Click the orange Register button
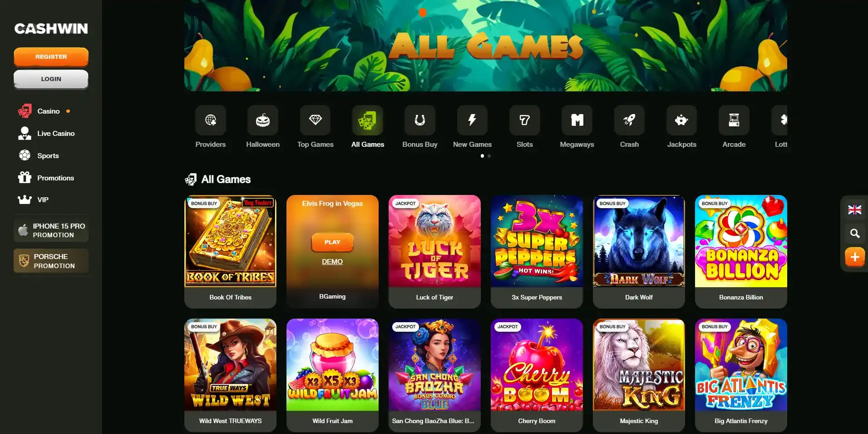The image size is (868, 434). coord(51,57)
